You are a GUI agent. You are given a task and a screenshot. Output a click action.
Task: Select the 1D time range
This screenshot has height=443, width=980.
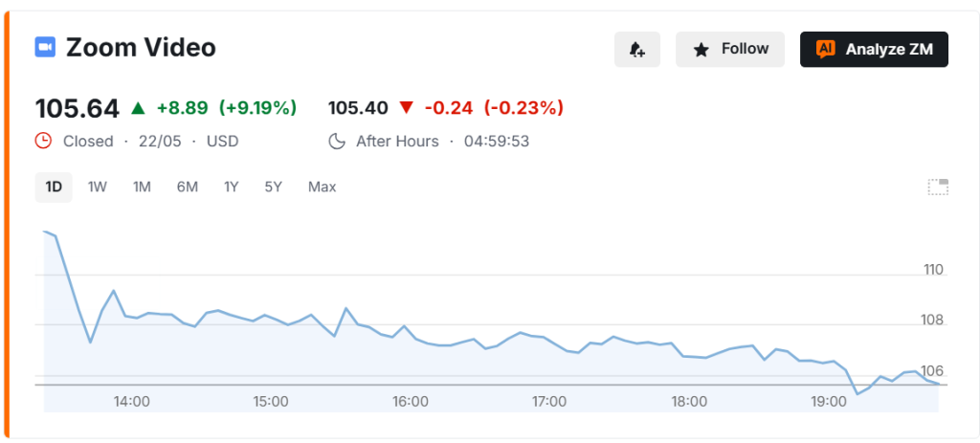coord(54,187)
